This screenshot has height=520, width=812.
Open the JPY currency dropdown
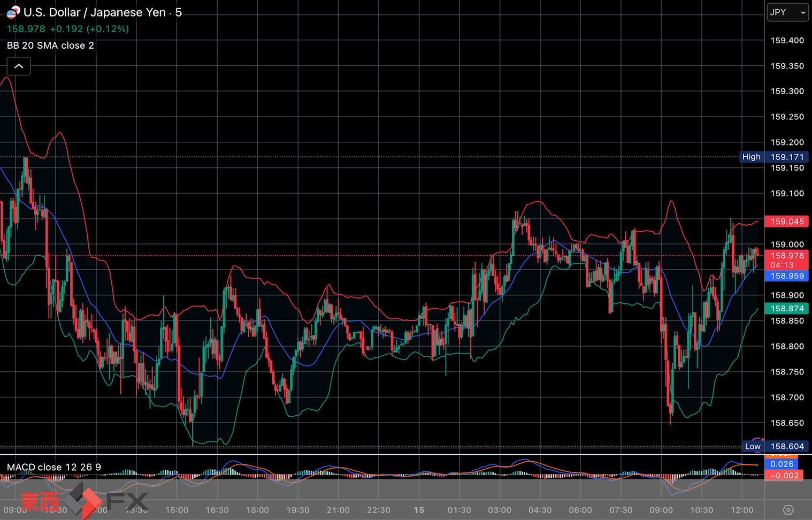point(787,12)
